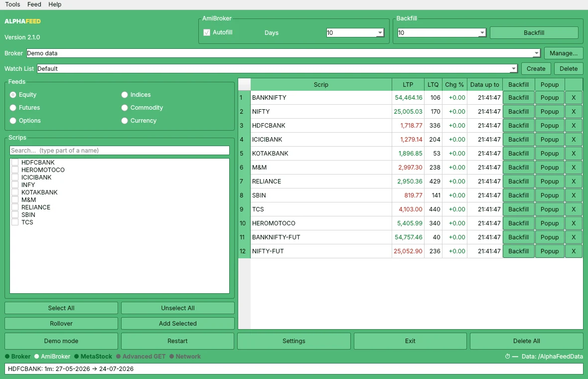
Task: Click the Exit button
Action: [x=410, y=341]
